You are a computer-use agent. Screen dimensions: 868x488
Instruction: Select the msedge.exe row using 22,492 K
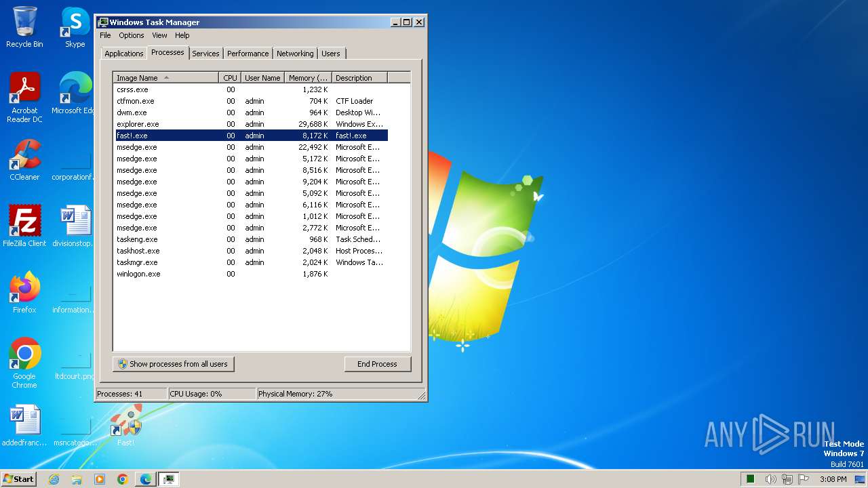[x=252, y=147]
